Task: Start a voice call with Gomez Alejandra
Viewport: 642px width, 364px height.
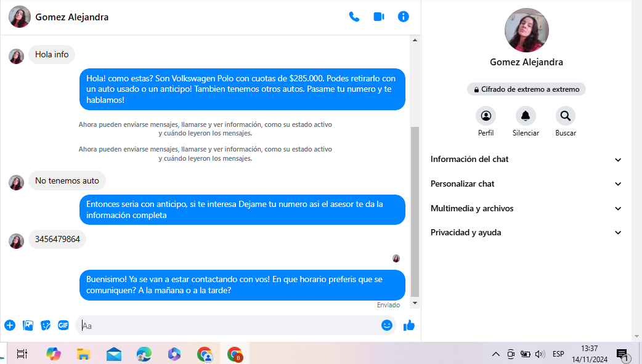Action: [x=354, y=17]
